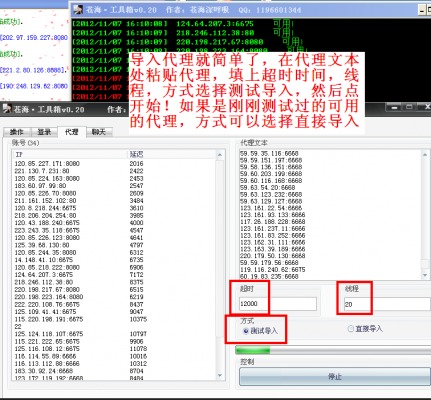Click the down arrow of IP list scrollbar

(220, 375)
